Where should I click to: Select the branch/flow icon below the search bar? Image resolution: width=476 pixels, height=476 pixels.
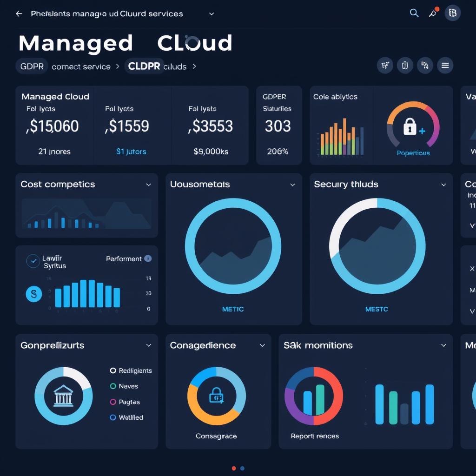click(x=385, y=65)
